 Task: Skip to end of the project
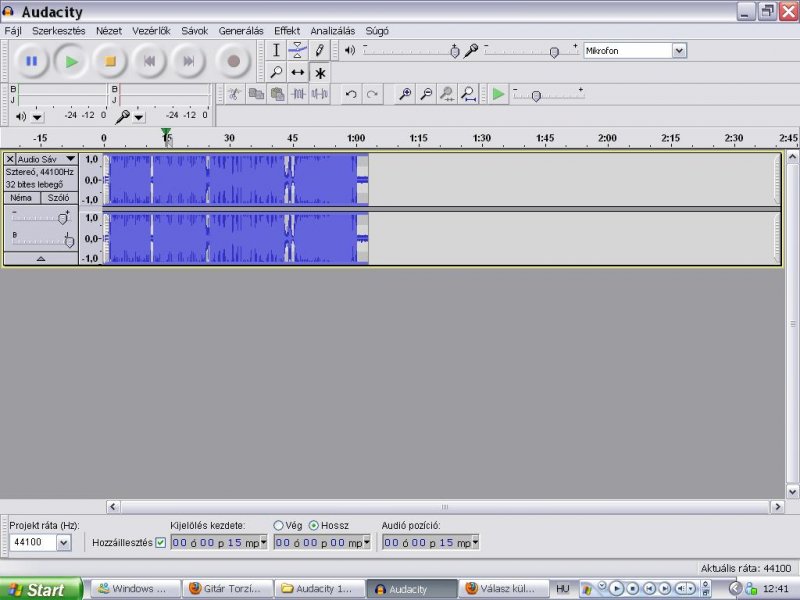pyautogui.click(x=188, y=61)
